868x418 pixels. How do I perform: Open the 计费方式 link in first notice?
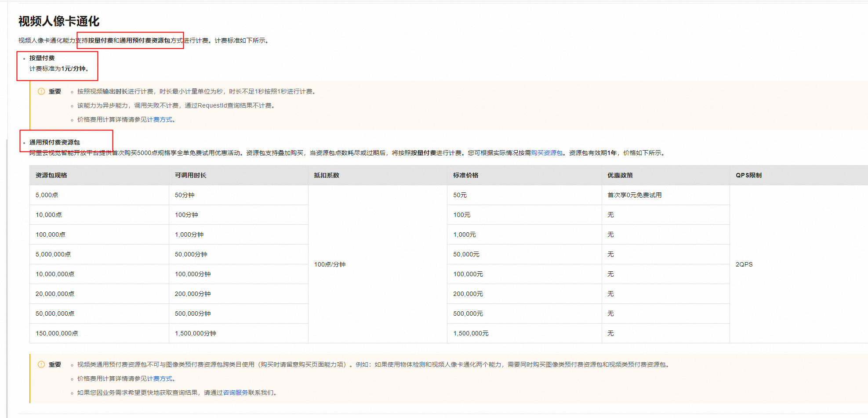tap(160, 119)
